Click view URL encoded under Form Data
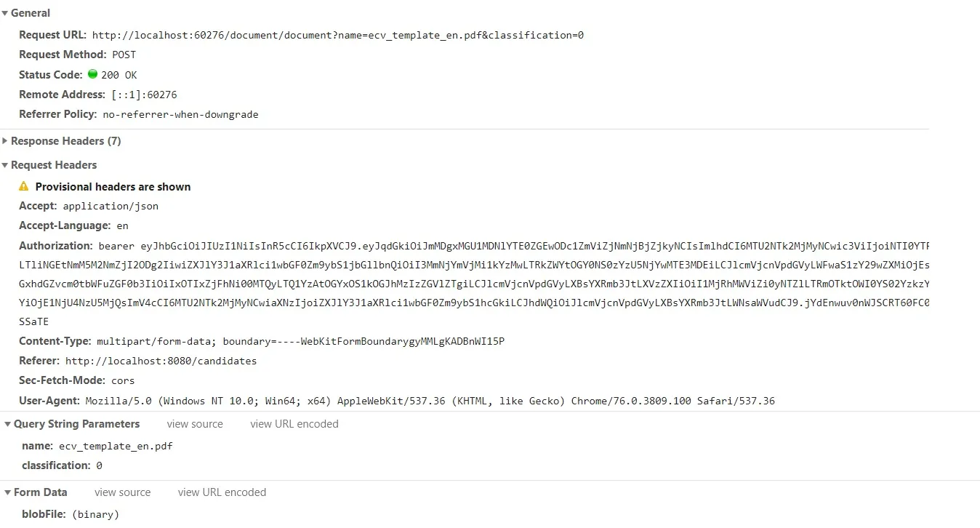The height and width of the screenshot is (528, 980). [x=222, y=492]
